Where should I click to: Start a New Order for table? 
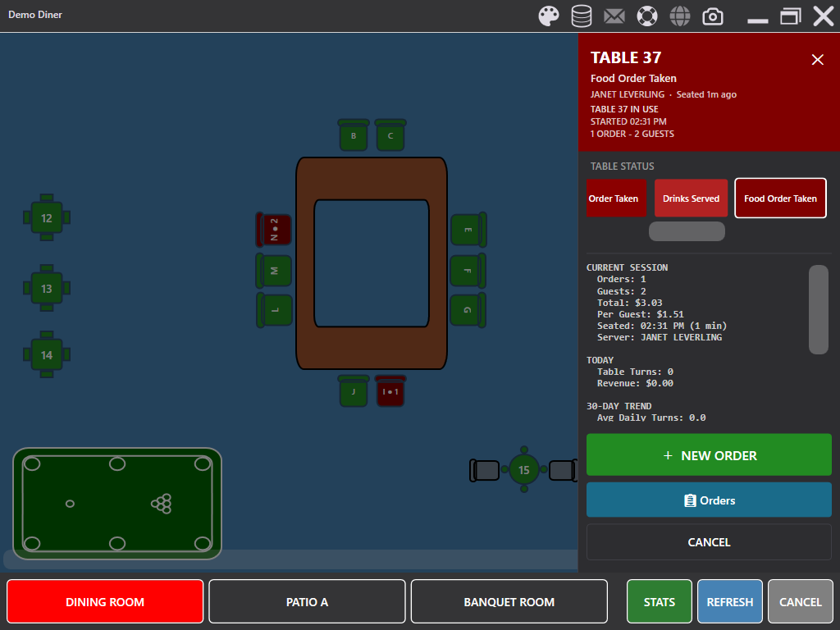[709, 455]
